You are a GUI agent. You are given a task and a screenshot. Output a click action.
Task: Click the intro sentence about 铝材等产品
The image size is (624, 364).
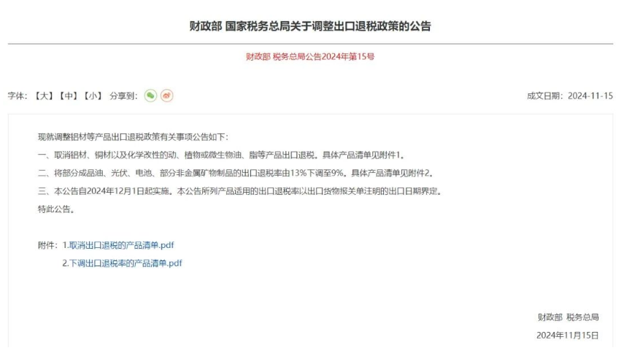[133, 137]
